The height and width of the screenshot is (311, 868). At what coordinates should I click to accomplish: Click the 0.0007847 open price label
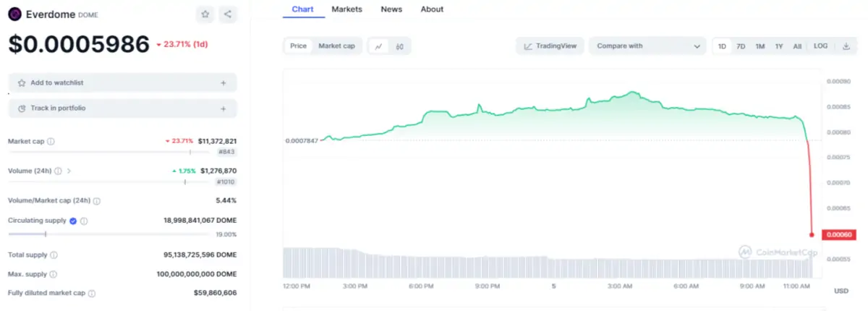(x=302, y=140)
